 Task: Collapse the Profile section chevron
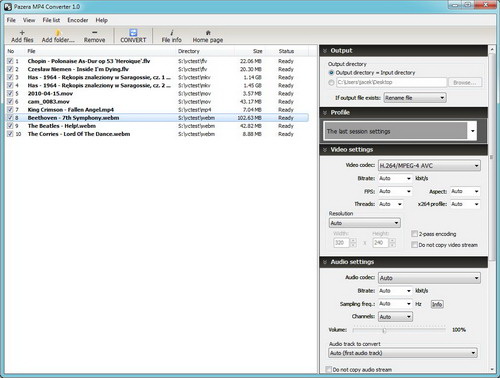(x=325, y=113)
